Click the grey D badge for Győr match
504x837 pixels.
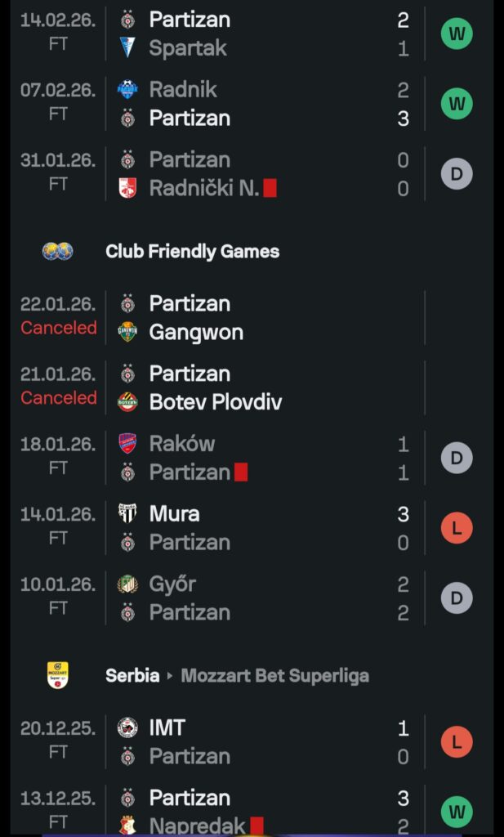pyautogui.click(x=457, y=598)
